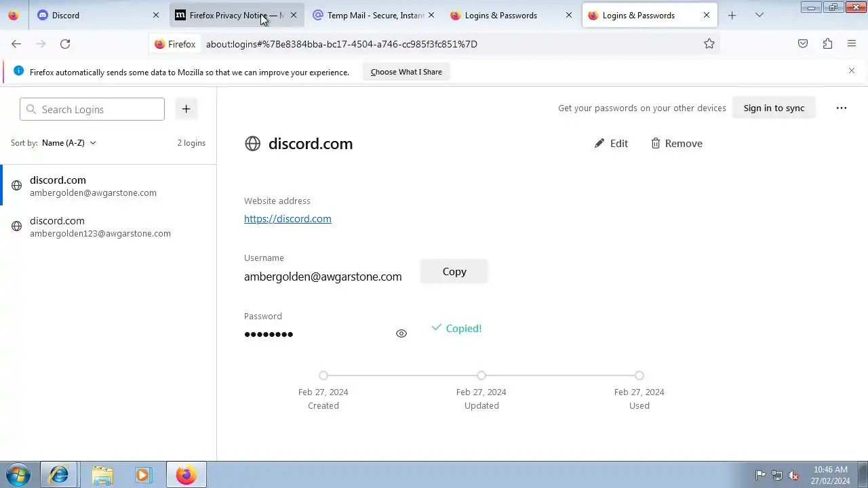Click the blue info icon in notification bar
Screen dimensions: 868x488
18,71
